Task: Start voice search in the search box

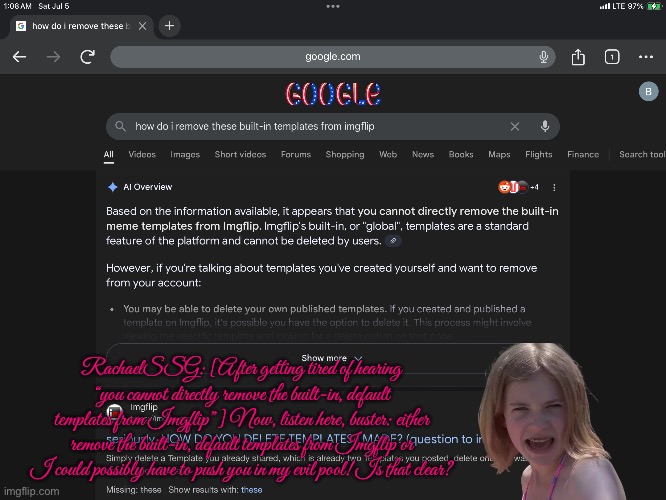Action: click(x=545, y=126)
